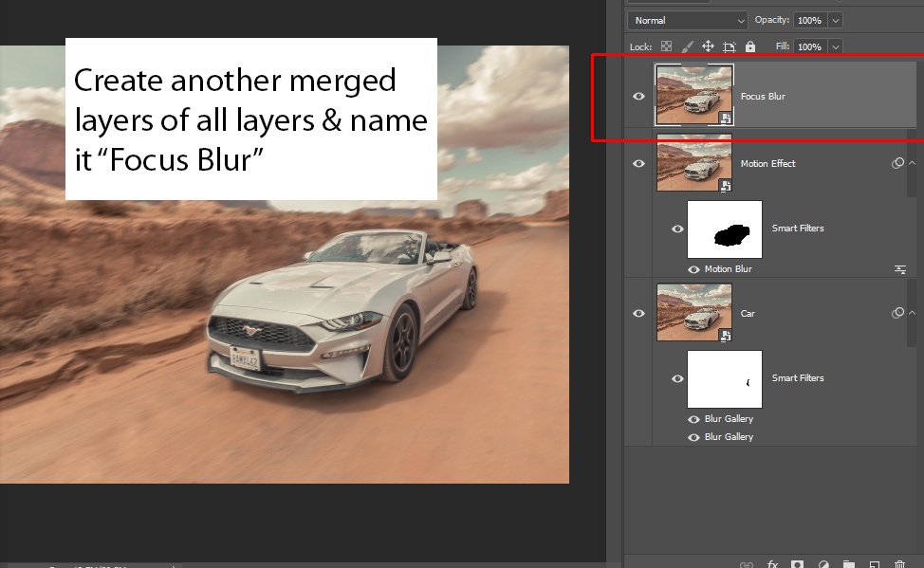Collapse the Motion Effect smart filters list
924x568 pixels.
912,163
